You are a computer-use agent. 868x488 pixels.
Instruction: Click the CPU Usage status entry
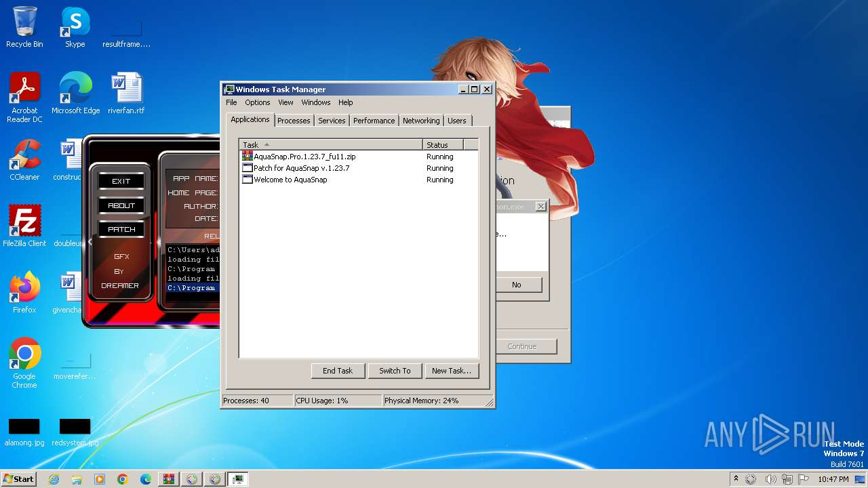pyautogui.click(x=338, y=401)
